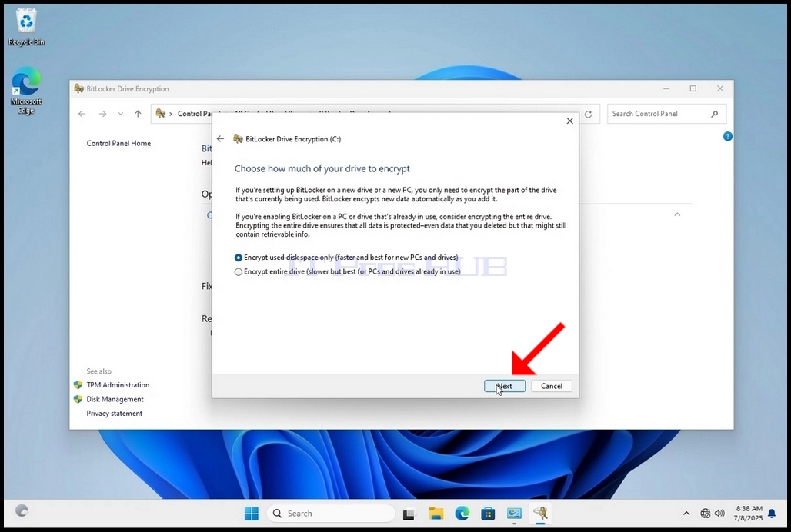Maximize the BitLocker Drive Encryption window
The image size is (791, 532).
tap(693, 88)
